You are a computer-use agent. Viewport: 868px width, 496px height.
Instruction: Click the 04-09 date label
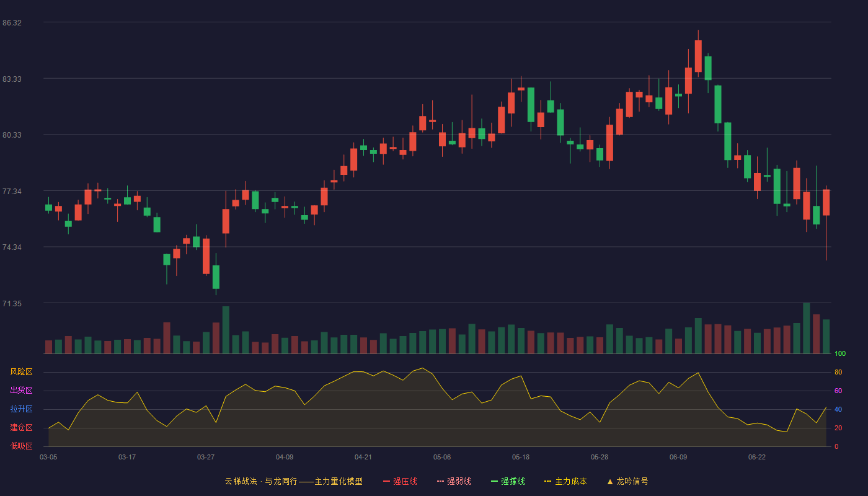[x=285, y=457]
